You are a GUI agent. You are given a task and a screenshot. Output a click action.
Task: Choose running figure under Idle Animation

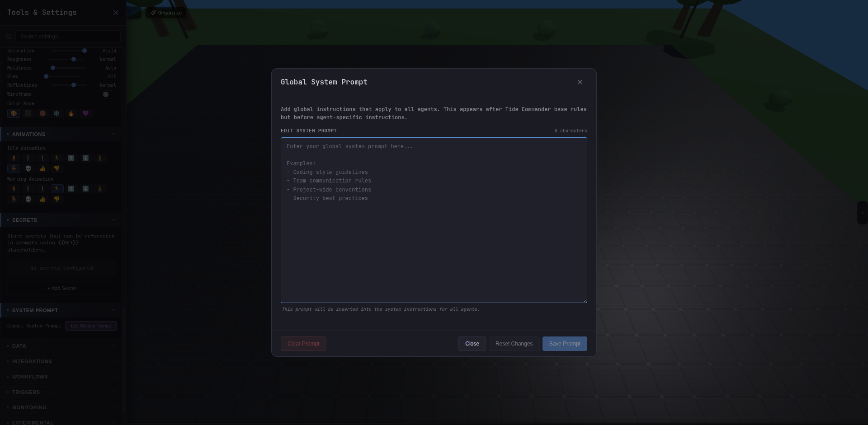coord(57,158)
